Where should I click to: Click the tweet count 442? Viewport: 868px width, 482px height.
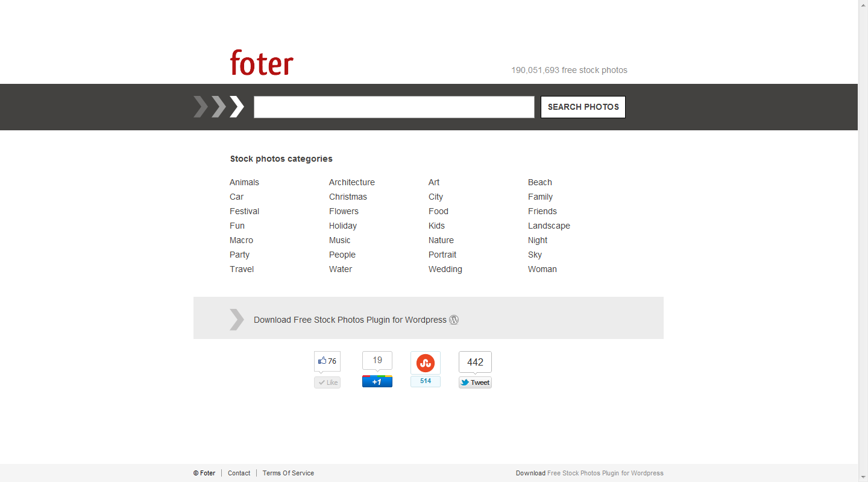pos(475,362)
